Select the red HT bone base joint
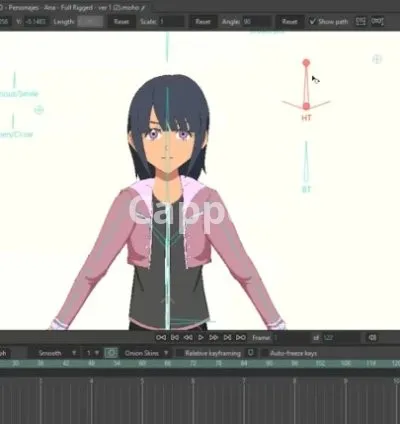This screenshot has height=424, width=400. [306, 106]
